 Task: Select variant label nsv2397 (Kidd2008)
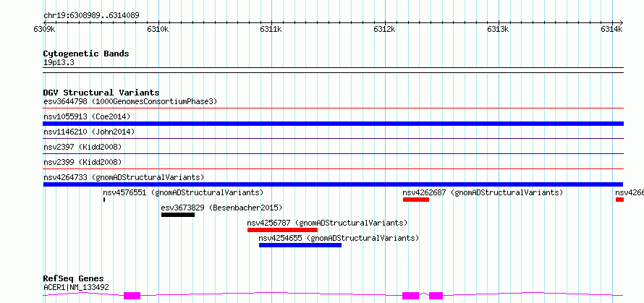pyautogui.click(x=82, y=147)
